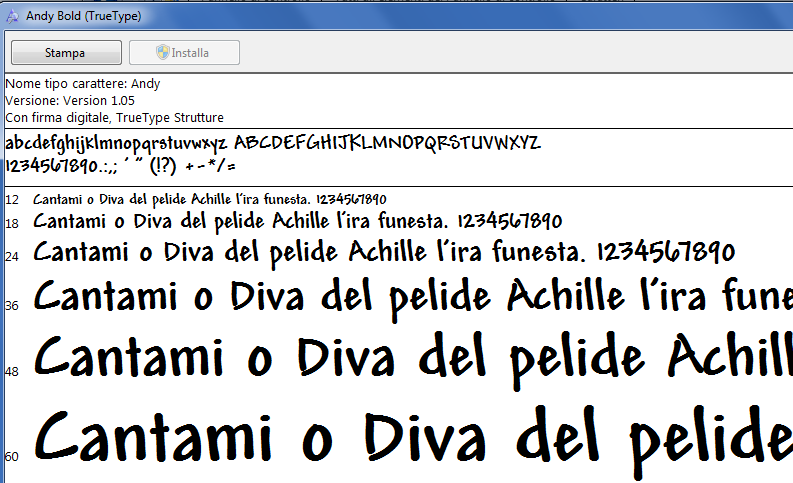The height and width of the screenshot is (483, 793).
Task: Click the size 60 label
Action: coord(12,456)
